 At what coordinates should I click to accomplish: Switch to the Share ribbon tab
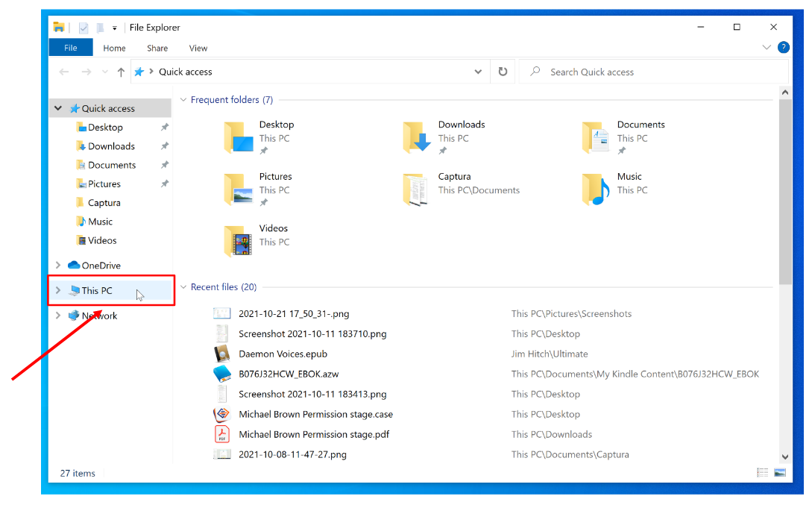point(157,48)
